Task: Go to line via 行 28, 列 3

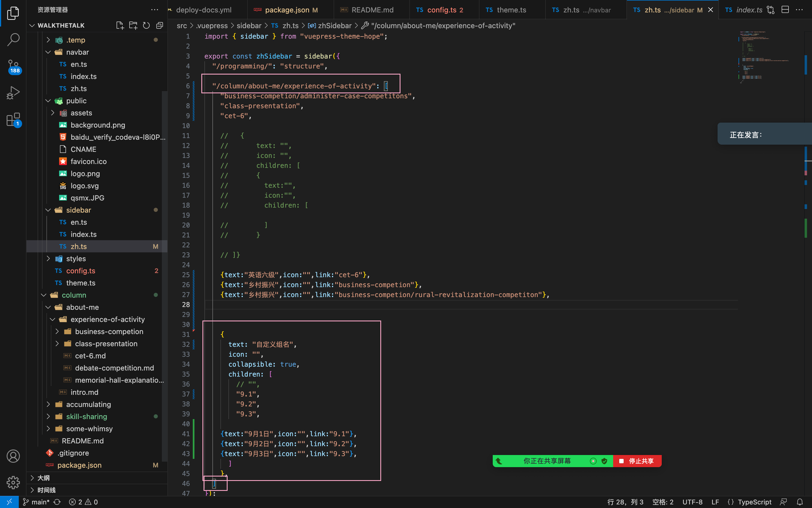Action: (x=625, y=502)
